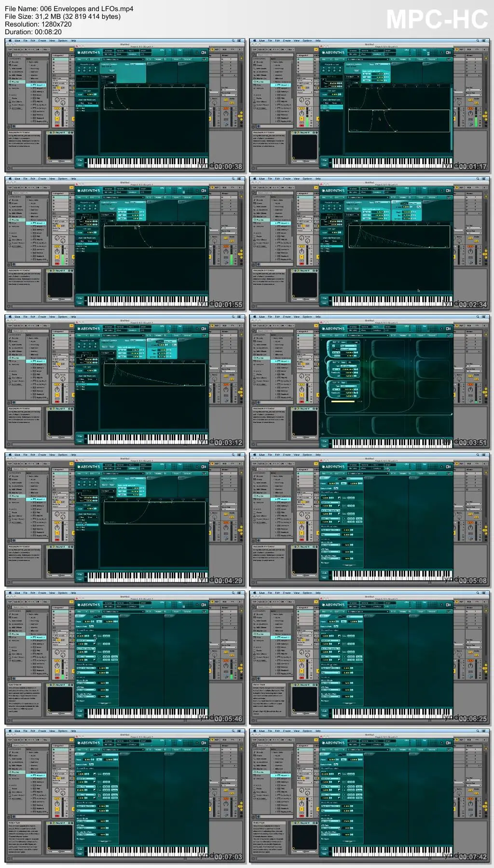This screenshot has height=868, width=494.
Task: Click the Apple menu icon in the 00:01:17 frame
Action: point(254,41)
